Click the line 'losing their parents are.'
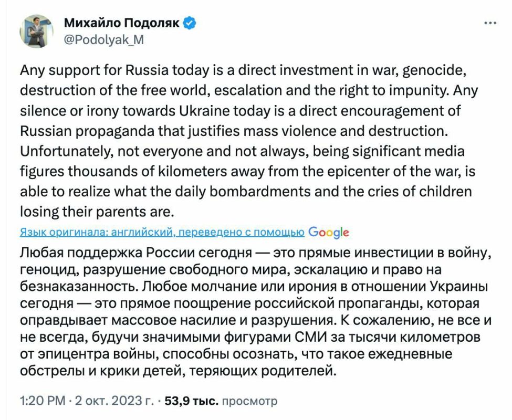Viewport: 512px width, 420px height. pyautogui.click(x=97, y=212)
